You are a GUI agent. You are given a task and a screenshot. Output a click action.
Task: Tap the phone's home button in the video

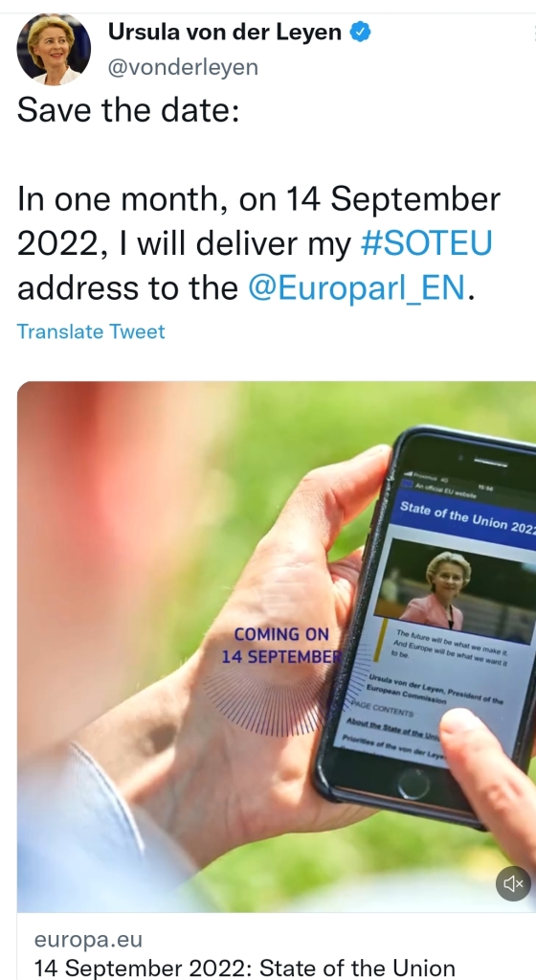(413, 783)
